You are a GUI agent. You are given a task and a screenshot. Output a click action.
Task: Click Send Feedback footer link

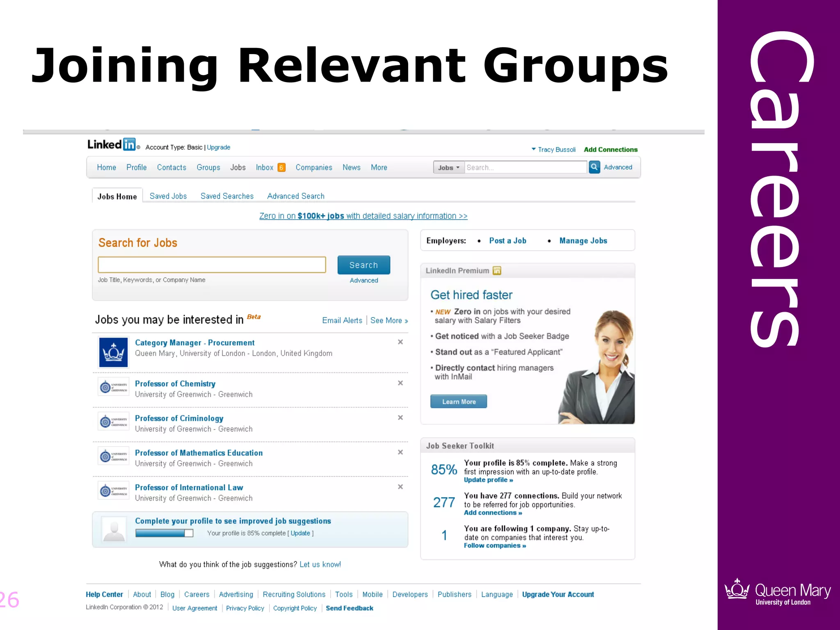[349, 608]
